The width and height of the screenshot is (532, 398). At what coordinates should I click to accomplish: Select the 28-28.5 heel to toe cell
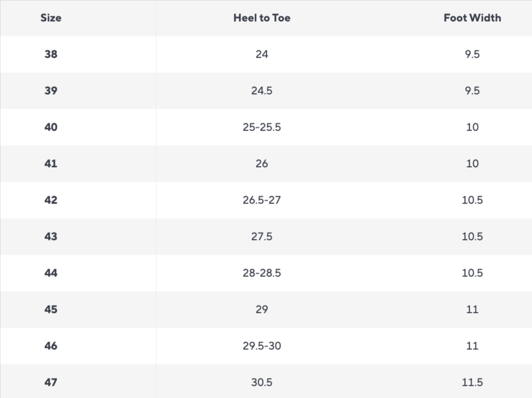(262, 273)
